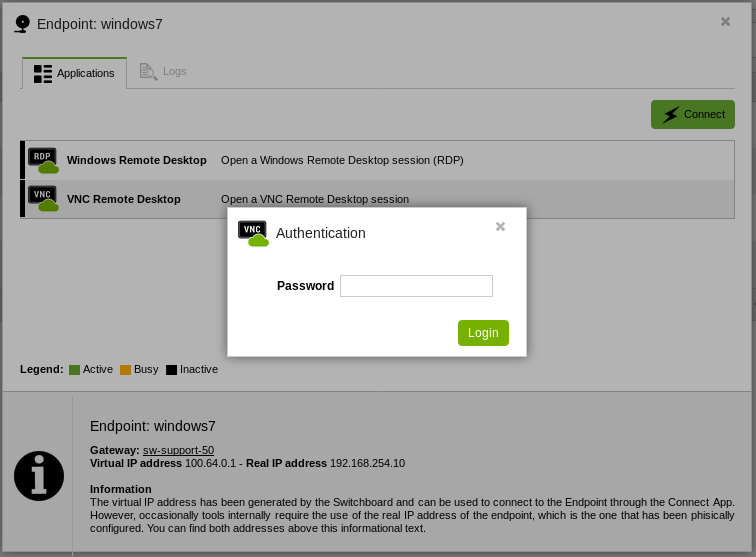756x557 pixels.
Task: Open the sw-support-50 gateway link
Action: [178, 450]
